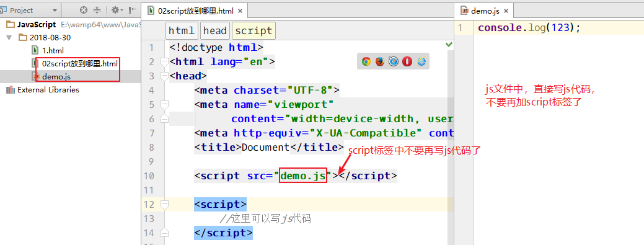
Task: Open page in Chrome browser
Action: pyautogui.click(x=366, y=61)
